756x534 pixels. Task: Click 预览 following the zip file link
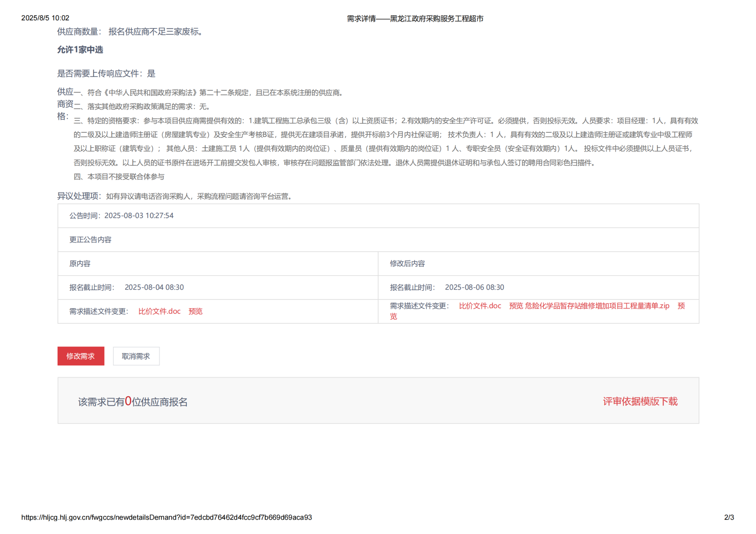click(x=681, y=306)
